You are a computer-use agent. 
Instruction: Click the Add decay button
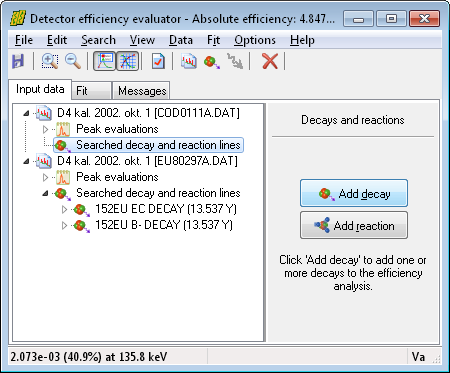pos(354,193)
